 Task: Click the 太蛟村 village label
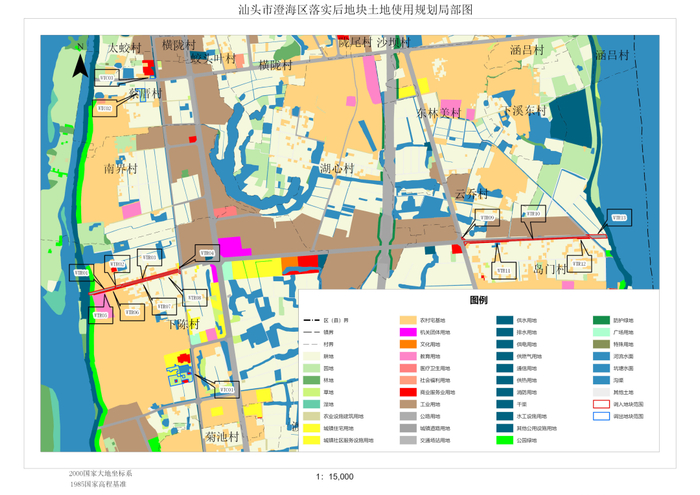coord(125,48)
